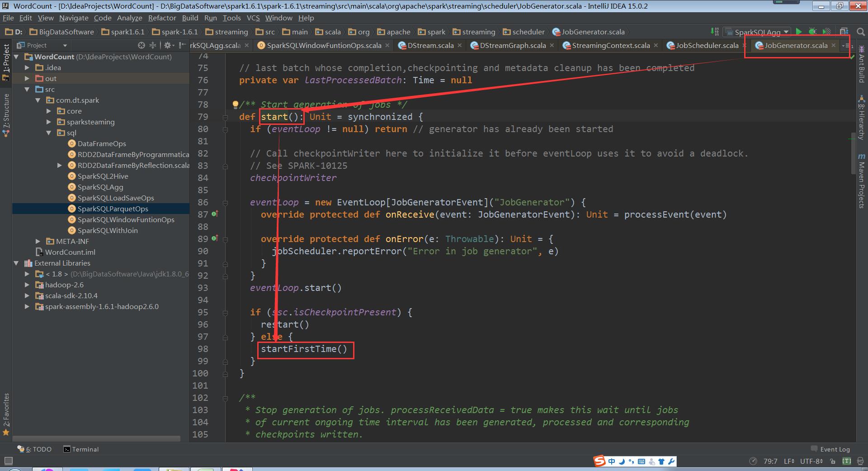
Task: Expand the sparksteaming package
Action: [49, 122]
